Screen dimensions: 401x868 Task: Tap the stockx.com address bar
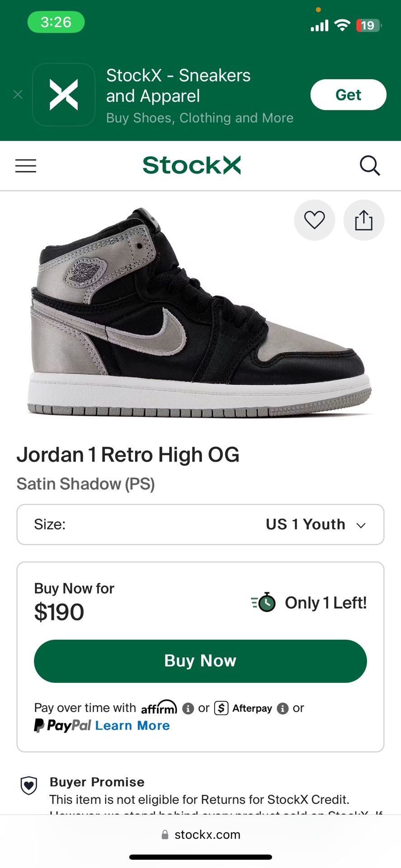click(x=201, y=835)
